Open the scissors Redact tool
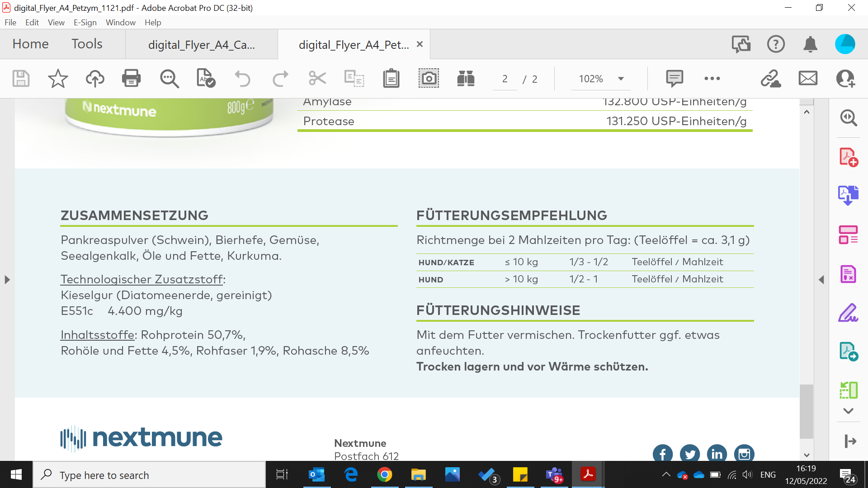 point(317,79)
